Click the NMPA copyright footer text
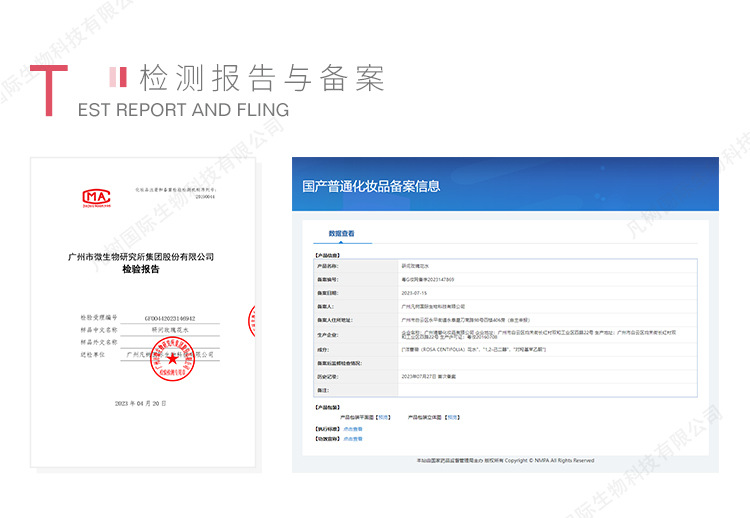 (x=505, y=461)
